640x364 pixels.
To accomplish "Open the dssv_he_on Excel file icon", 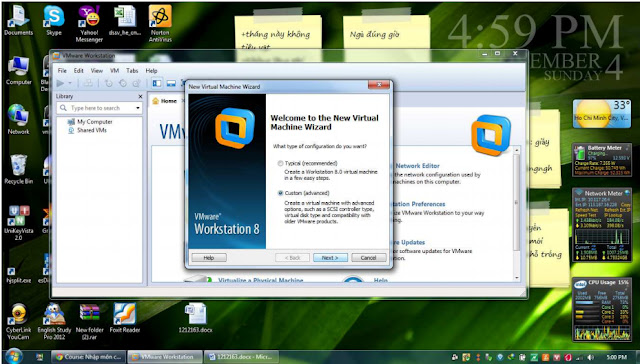I will pyautogui.click(x=124, y=21).
